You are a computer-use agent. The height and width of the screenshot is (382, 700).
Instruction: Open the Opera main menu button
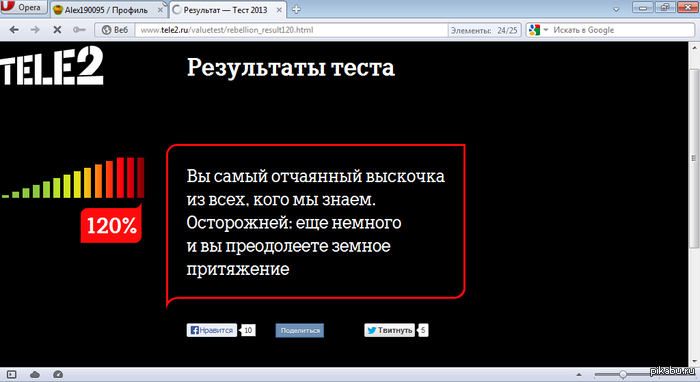[23, 7]
